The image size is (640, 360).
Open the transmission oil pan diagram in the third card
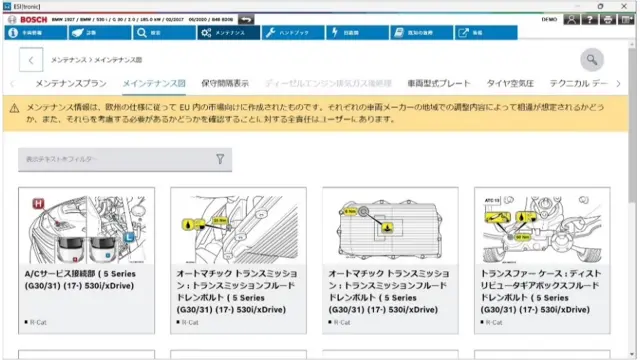coord(390,229)
